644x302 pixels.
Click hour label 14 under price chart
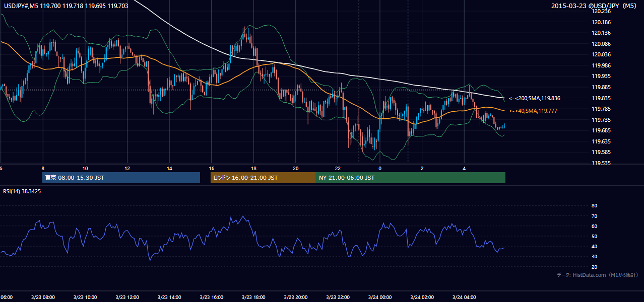coord(169,168)
